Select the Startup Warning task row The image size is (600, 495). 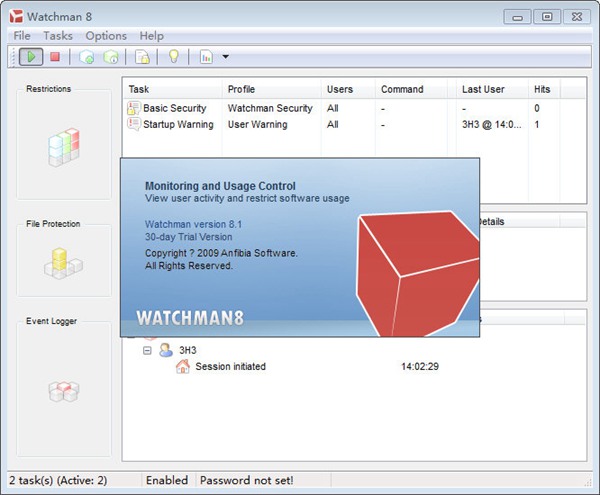(355, 124)
